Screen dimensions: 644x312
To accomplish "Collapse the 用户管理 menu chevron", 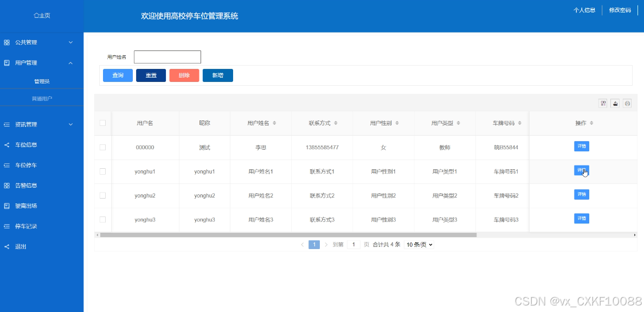I will (x=70, y=63).
